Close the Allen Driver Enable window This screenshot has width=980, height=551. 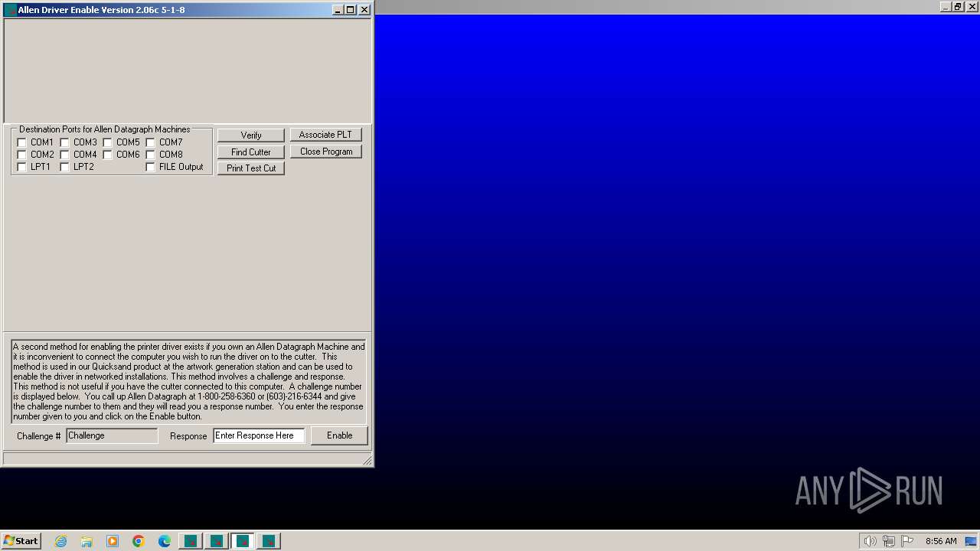(364, 10)
